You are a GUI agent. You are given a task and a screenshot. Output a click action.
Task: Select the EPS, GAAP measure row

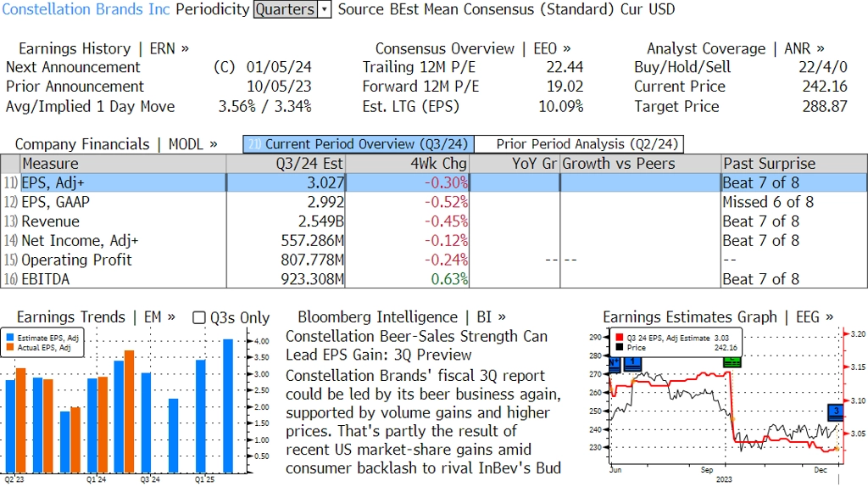(434, 202)
